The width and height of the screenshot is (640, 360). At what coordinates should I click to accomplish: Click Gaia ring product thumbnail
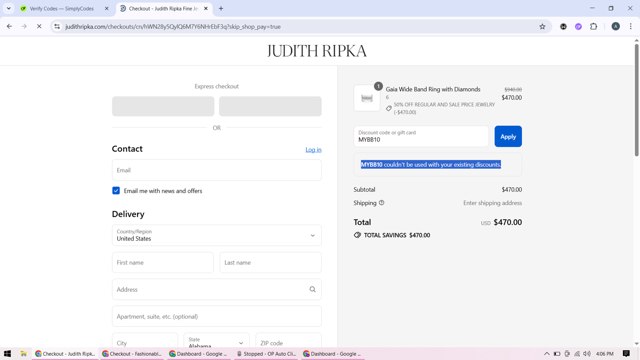tap(367, 98)
